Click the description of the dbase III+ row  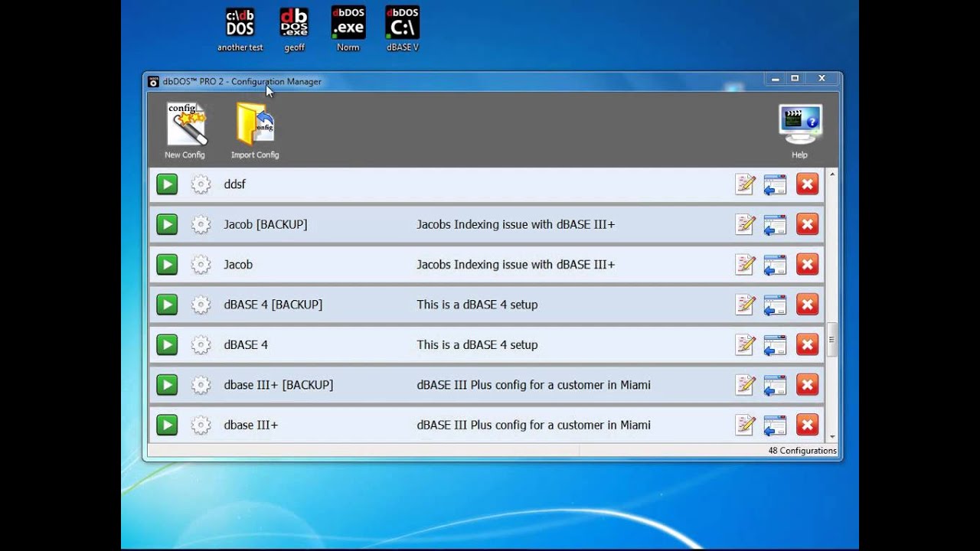534,425
